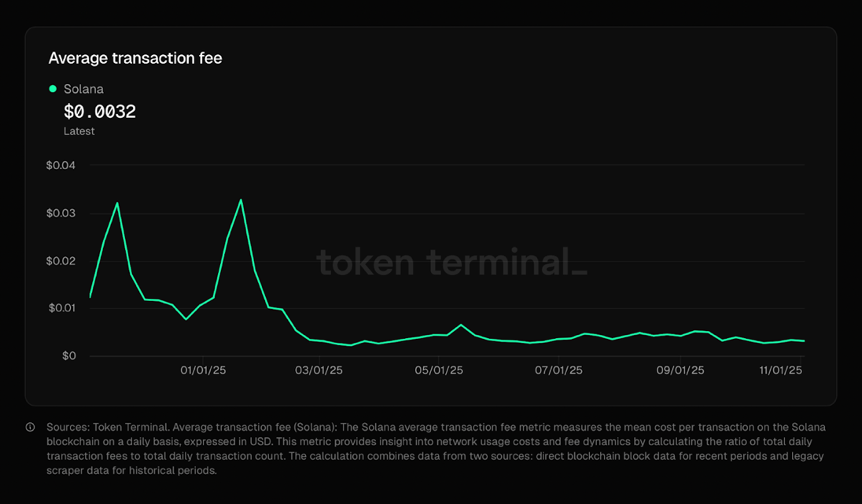Click the green Solana legend dot
Screen dimensions: 862x504
pos(53,89)
